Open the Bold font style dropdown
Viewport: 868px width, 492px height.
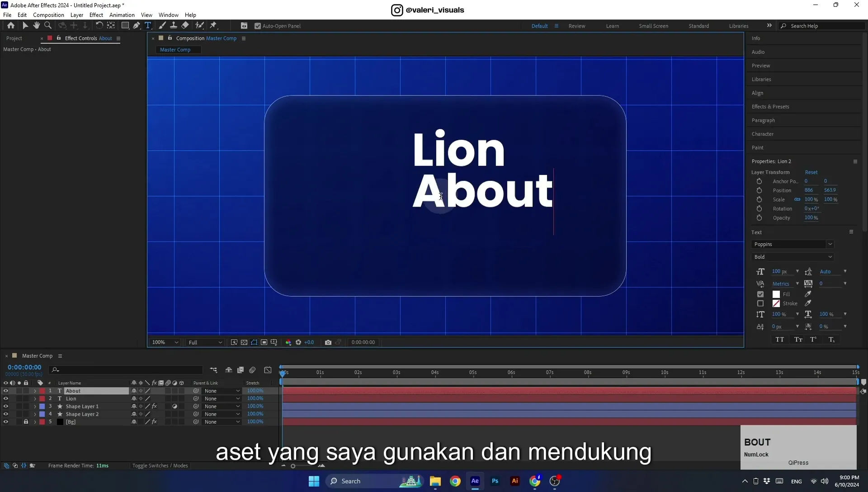(792, 257)
